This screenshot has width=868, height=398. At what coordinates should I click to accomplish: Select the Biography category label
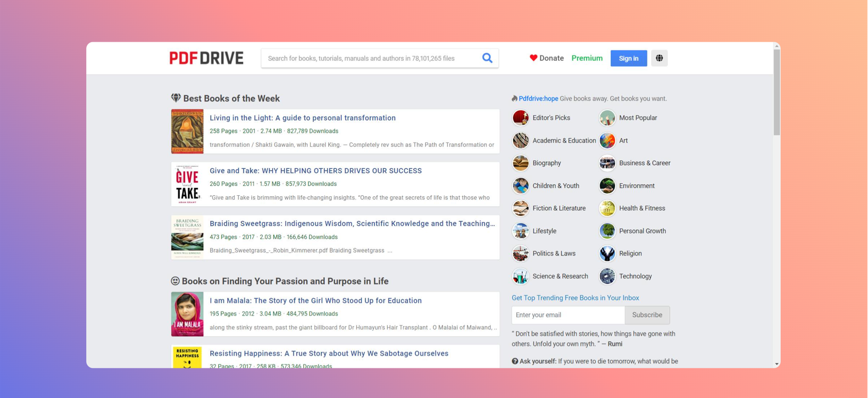546,163
